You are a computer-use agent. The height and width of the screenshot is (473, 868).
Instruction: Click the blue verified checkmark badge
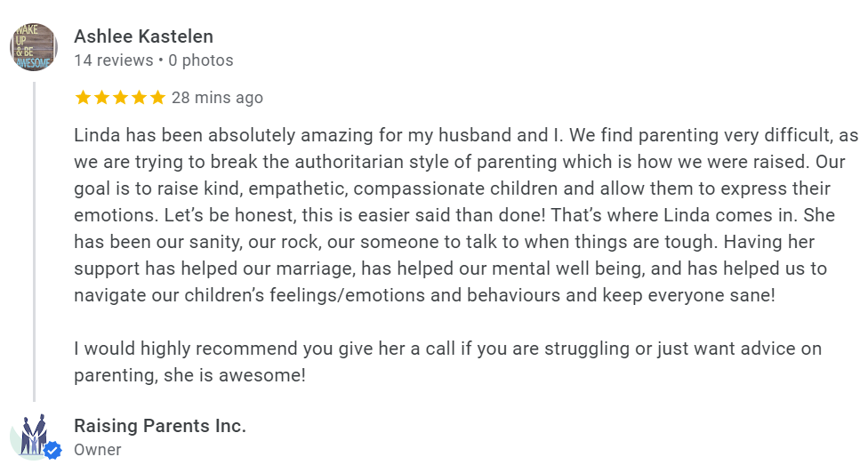click(52, 451)
